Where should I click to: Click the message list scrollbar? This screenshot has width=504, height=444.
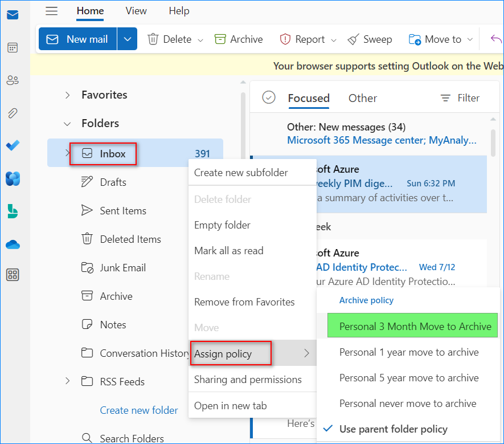coord(493,143)
